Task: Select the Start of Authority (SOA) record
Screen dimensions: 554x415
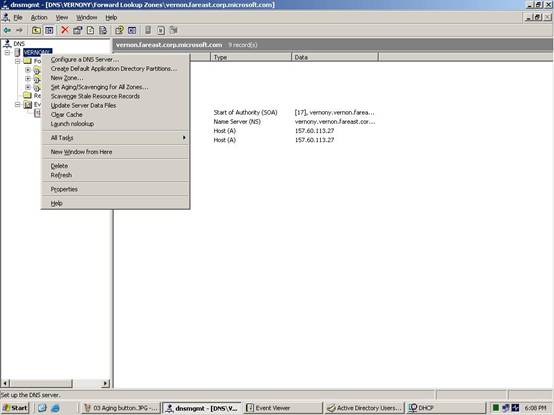Action: pyautogui.click(x=246, y=112)
